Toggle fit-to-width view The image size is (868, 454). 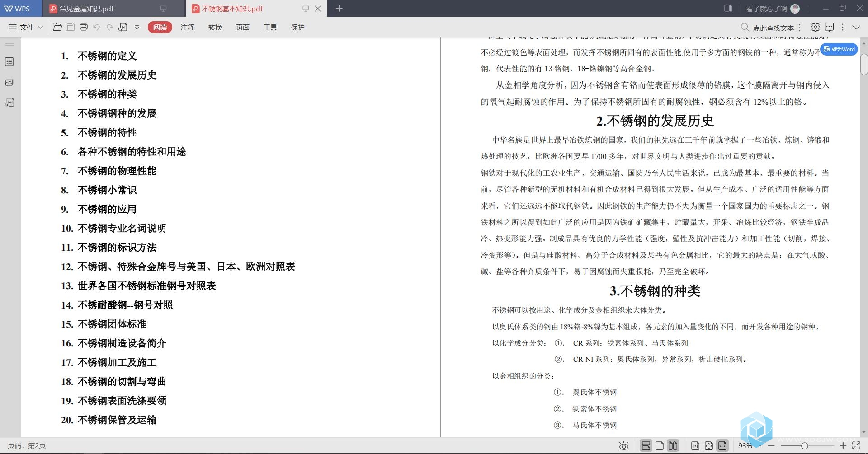click(x=722, y=446)
